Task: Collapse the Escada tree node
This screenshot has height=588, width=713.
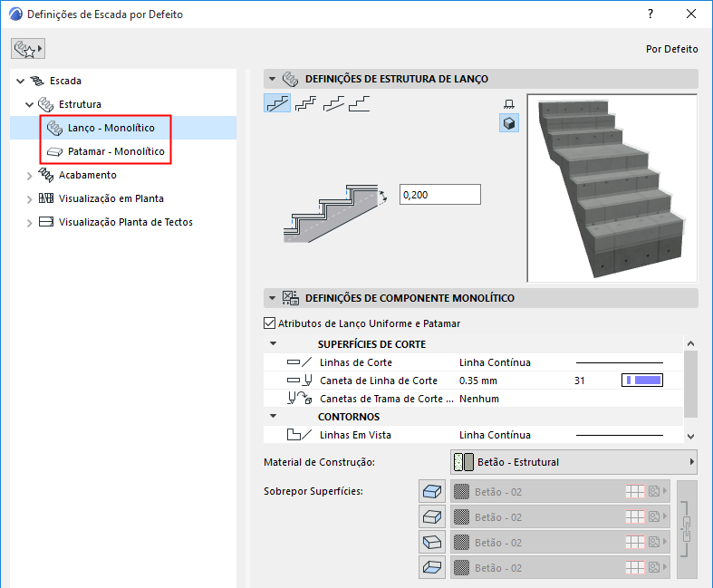Action: pos(20,81)
